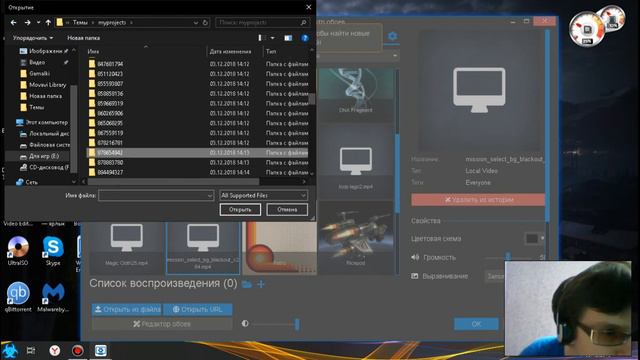Screen dimensions: 640x360
Task: Select Gamalki folder in navigation pane
Action: click(39, 73)
